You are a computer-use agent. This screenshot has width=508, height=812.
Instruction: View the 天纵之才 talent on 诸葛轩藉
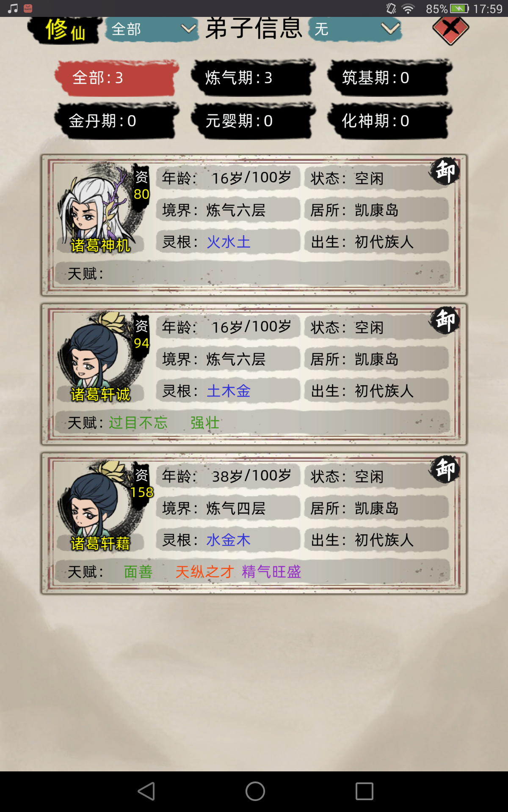coord(204,572)
